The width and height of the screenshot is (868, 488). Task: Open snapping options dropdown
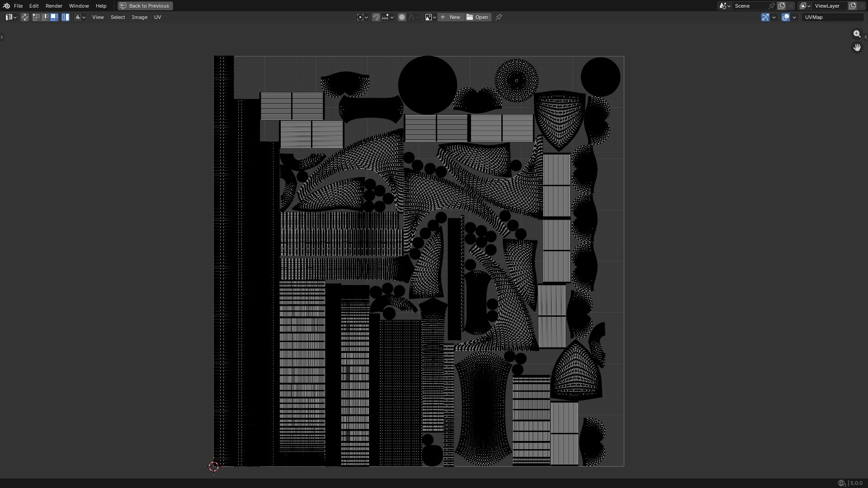388,17
